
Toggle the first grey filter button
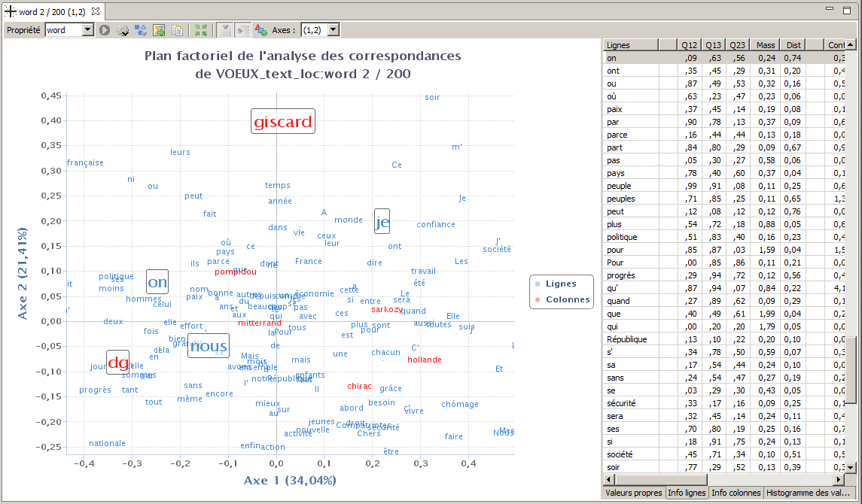click(224, 30)
